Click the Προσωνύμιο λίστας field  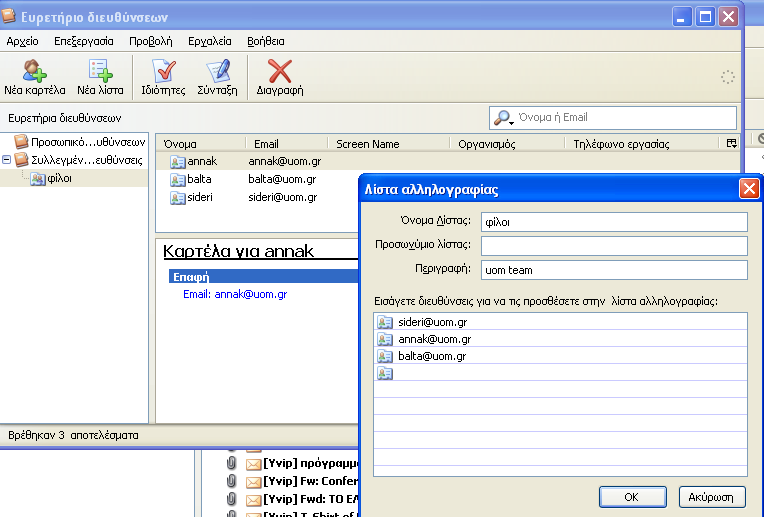pyautogui.click(x=614, y=246)
